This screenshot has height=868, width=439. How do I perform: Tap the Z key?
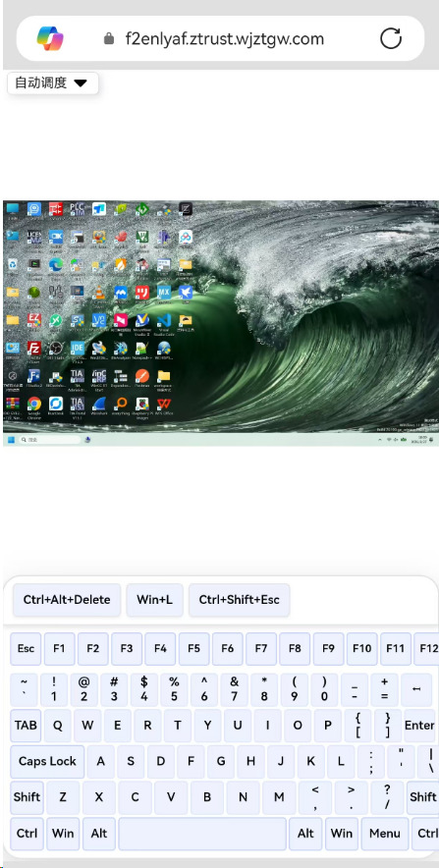pyautogui.click(x=63, y=797)
